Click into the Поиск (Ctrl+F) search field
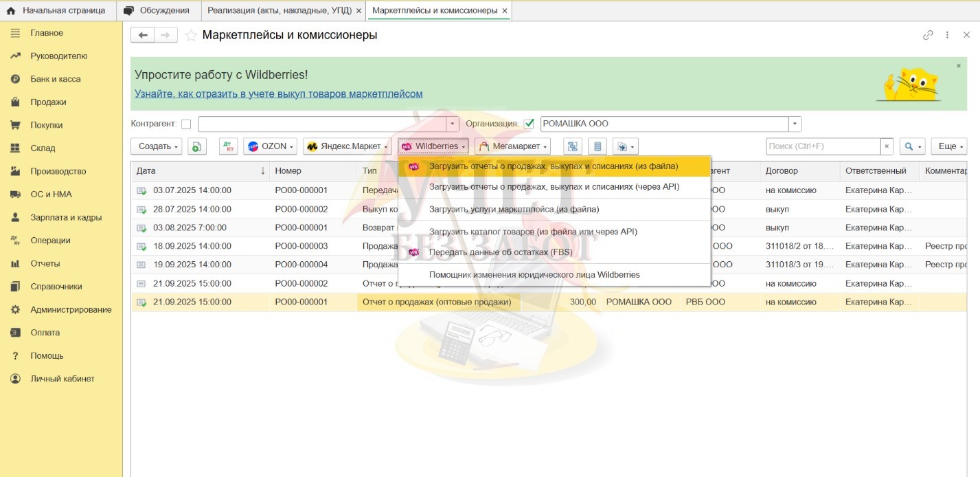The width and height of the screenshot is (980, 477). [823, 146]
